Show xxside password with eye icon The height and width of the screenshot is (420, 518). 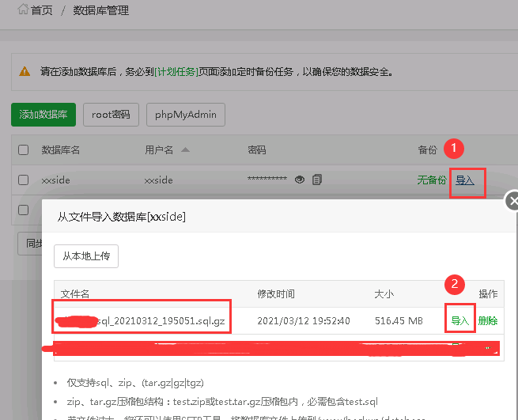(x=300, y=180)
